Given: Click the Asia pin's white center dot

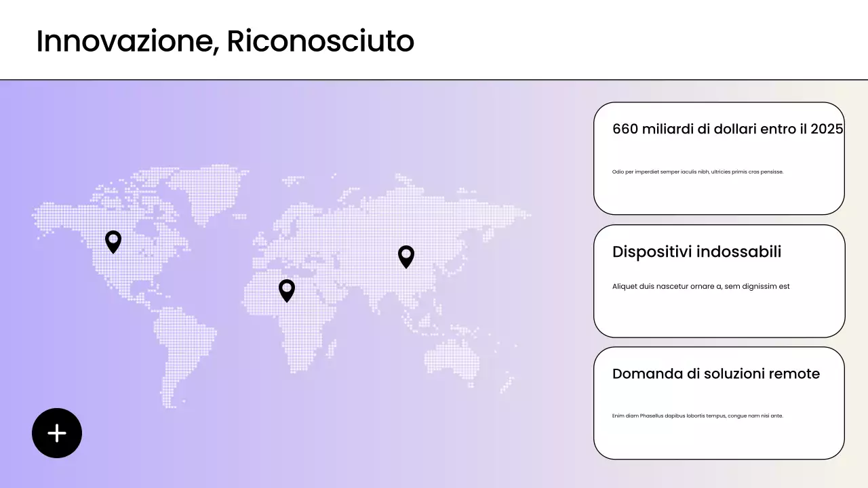Looking at the screenshot, I should pos(406,253).
